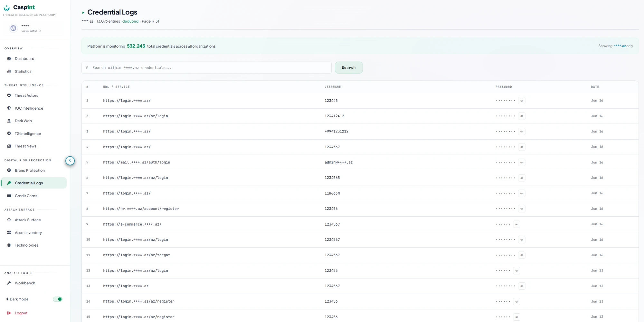Open the Credit Cards icon
Viewport: 644px width, 322px height.
9,196
